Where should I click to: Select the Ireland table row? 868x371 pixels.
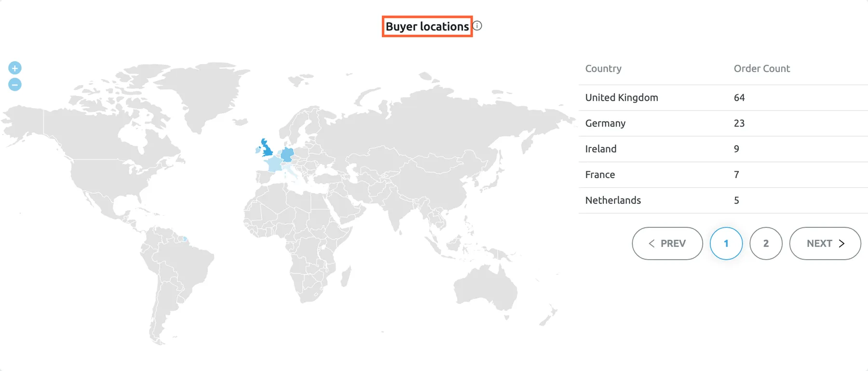click(723, 149)
